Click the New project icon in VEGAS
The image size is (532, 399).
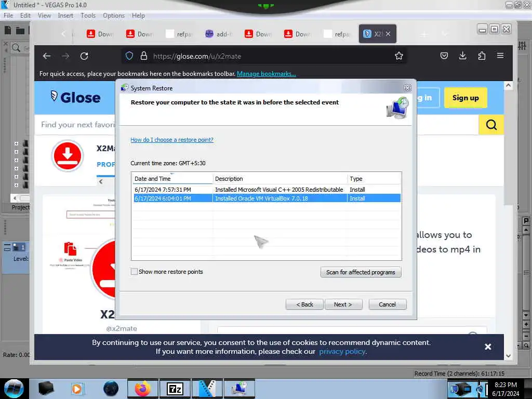8,30
